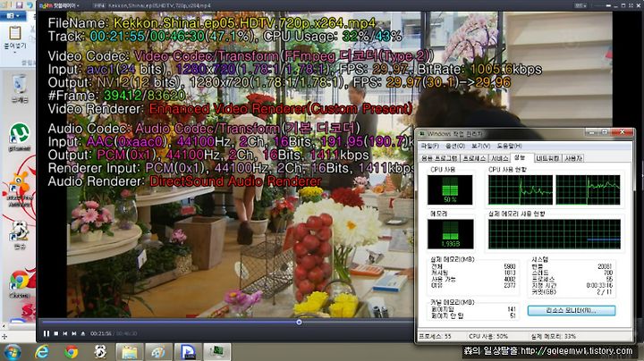Click the memory 1.93GB gauge
644x361 pixels.
(450, 234)
